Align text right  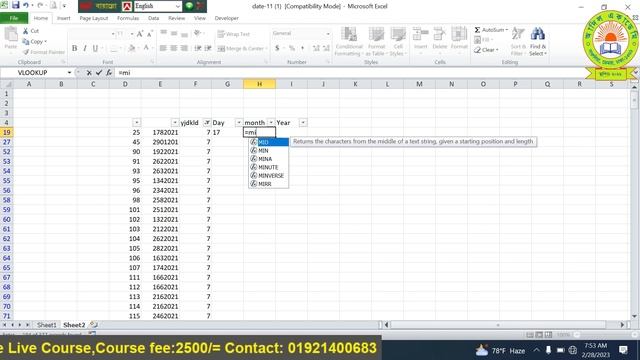[x=184, y=48]
